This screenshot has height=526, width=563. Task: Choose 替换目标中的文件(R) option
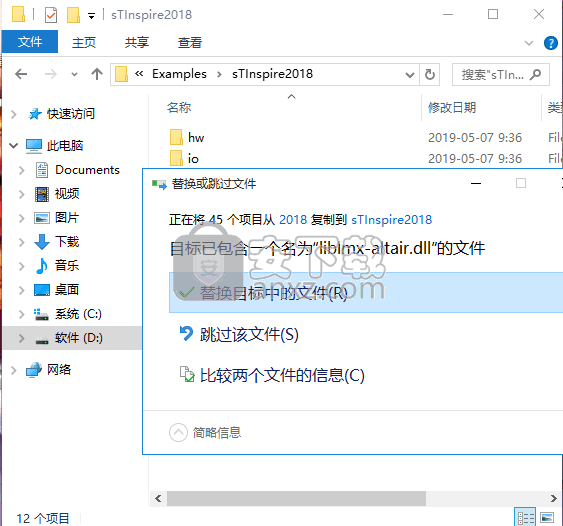tap(366, 293)
